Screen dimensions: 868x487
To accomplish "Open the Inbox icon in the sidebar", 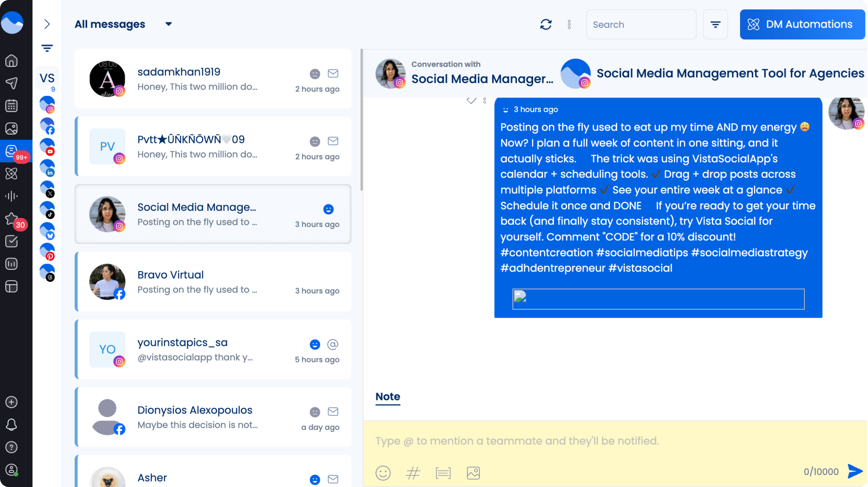I will [11, 151].
